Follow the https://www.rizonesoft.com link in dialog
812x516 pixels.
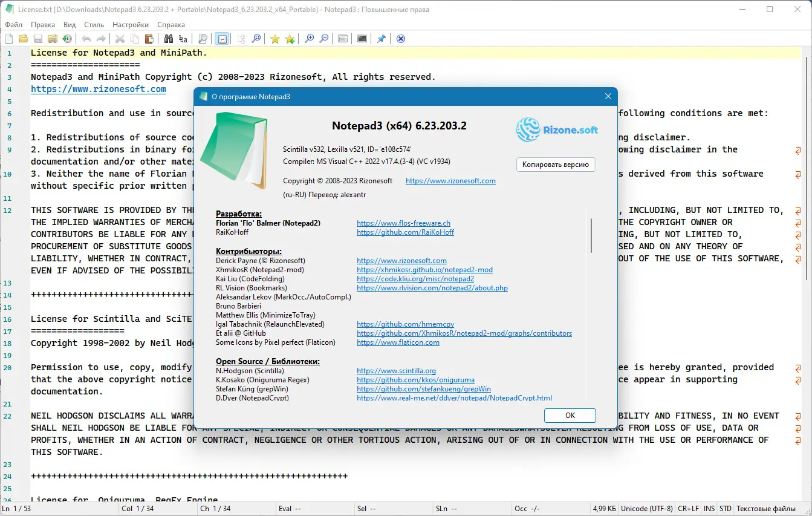(x=450, y=180)
